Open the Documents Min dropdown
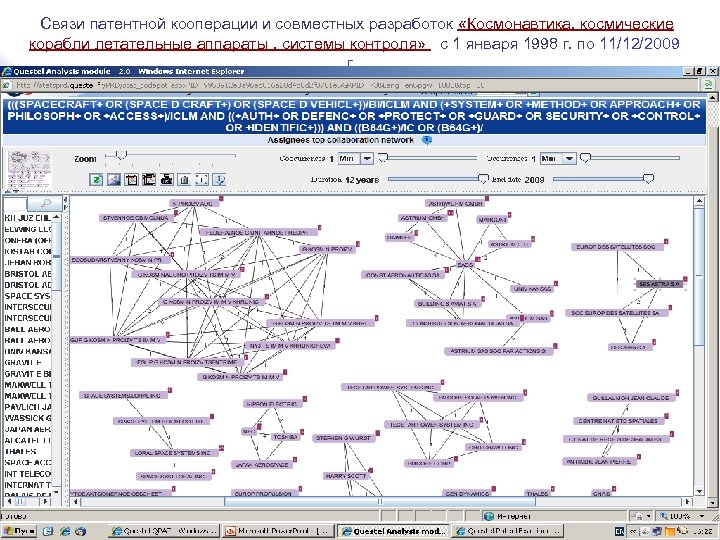Viewport: 720px width, 540px height. (569, 158)
